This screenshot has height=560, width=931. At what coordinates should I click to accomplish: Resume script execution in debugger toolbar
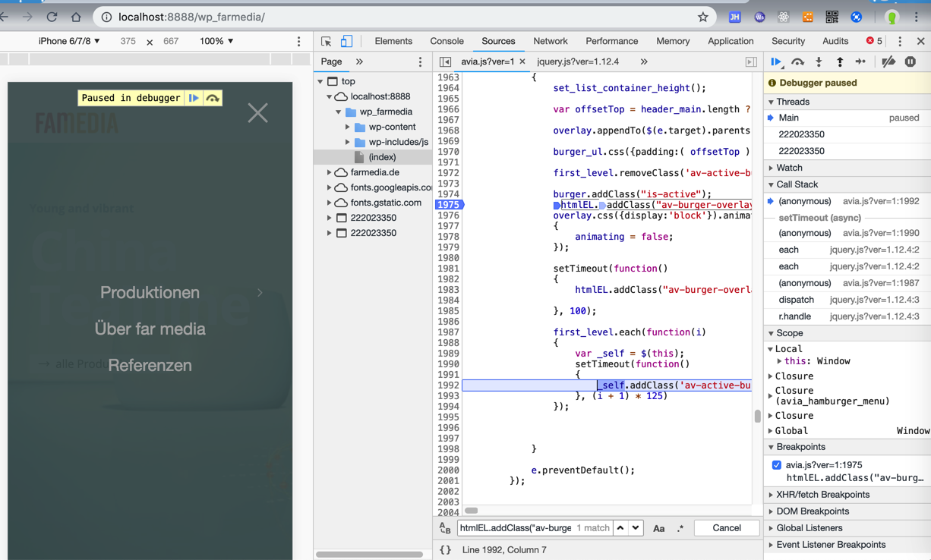point(776,62)
